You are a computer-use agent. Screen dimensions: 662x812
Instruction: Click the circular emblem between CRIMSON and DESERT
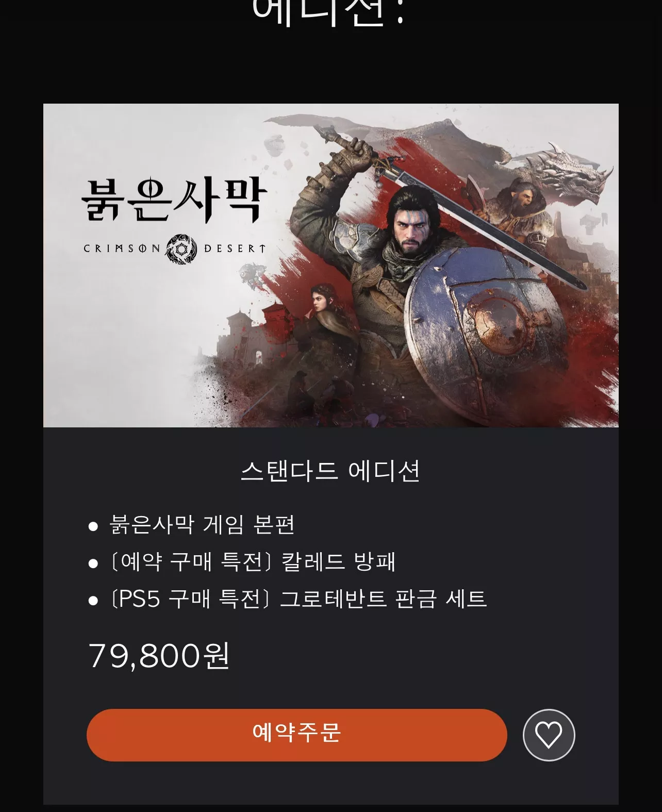pos(181,248)
